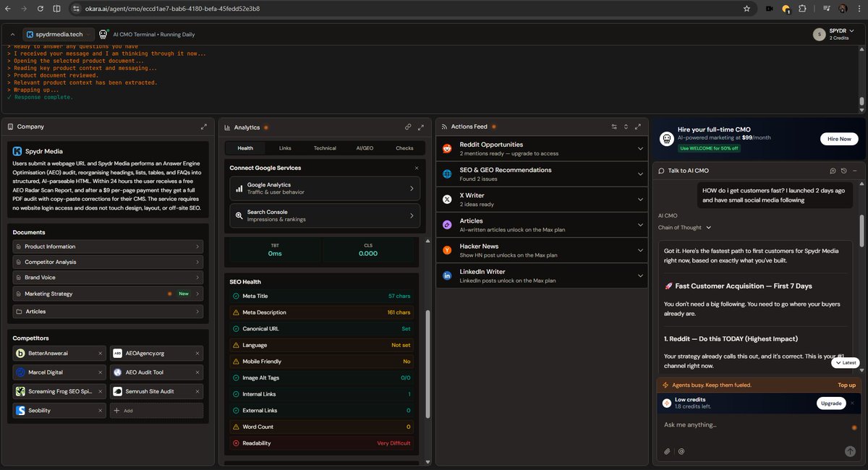This screenshot has height=470, width=868.
Task: Remove BetterAnswer.ai competitor
Action: [x=101, y=354]
